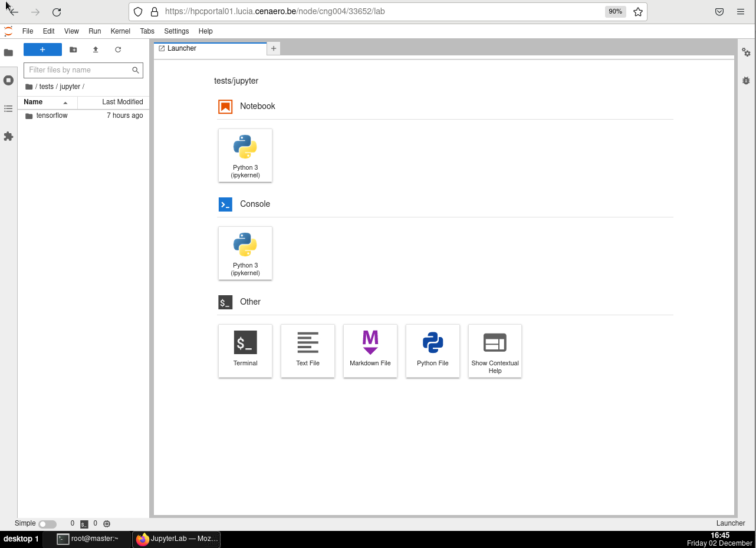
Task: Open Running Terminals and Kernels sidebar icon
Action: point(8,80)
